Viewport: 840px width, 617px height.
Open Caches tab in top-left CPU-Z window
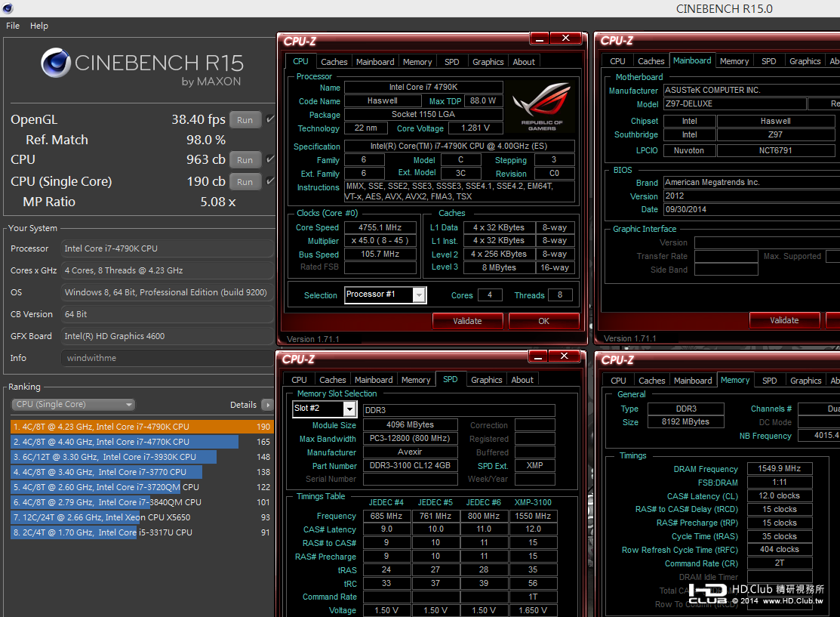[x=334, y=62]
